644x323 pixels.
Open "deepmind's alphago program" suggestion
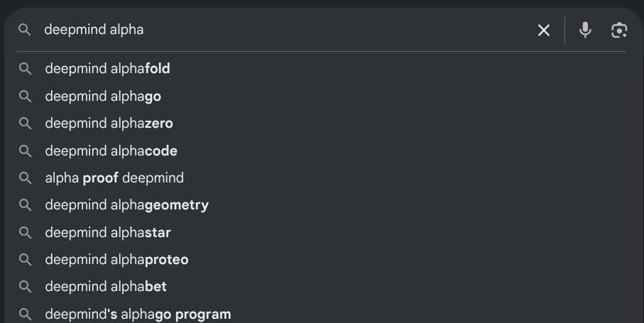coord(138,314)
